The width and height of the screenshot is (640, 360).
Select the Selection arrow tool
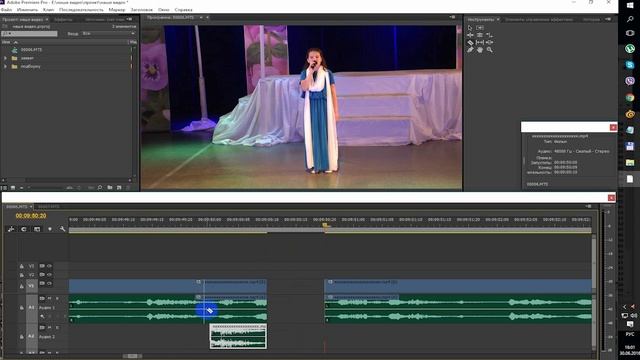click(x=470, y=28)
